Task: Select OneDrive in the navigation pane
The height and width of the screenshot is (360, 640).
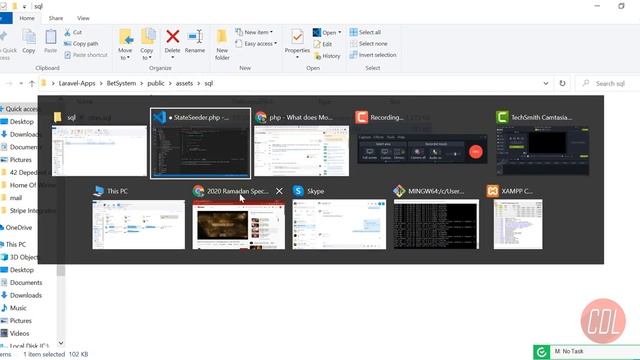Action: point(18,227)
